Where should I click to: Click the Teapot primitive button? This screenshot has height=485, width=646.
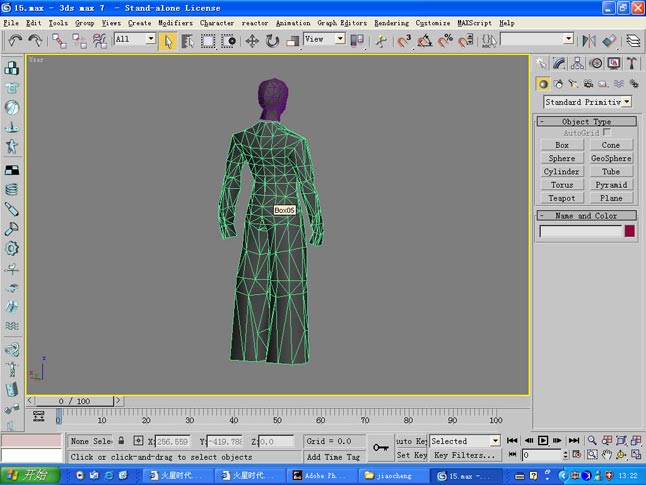pos(562,198)
